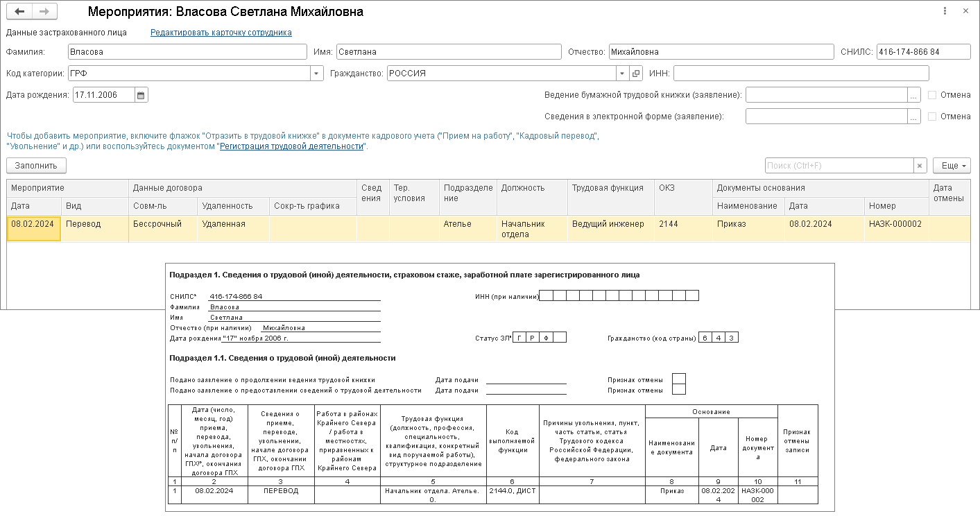This screenshot has height=516, width=980.
Task: Select the Бессрочный cell
Action: [x=163, y=229]
